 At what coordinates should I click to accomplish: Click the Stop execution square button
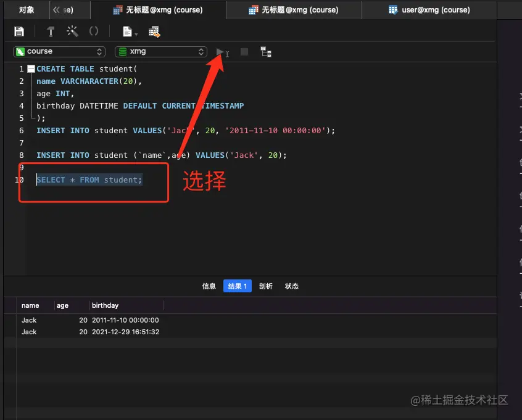click(244, 52)
